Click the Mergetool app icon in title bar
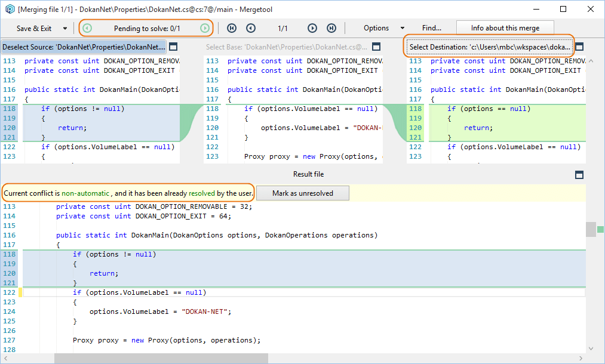 [10, 9]
